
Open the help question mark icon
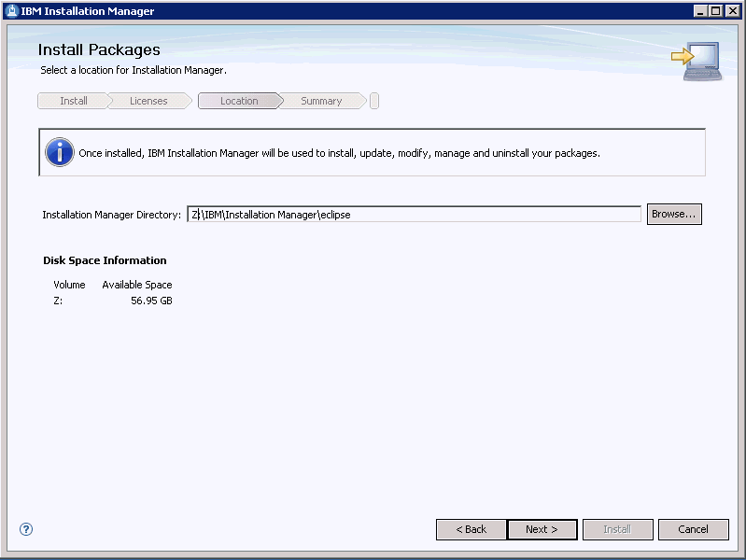click(26, 529)
